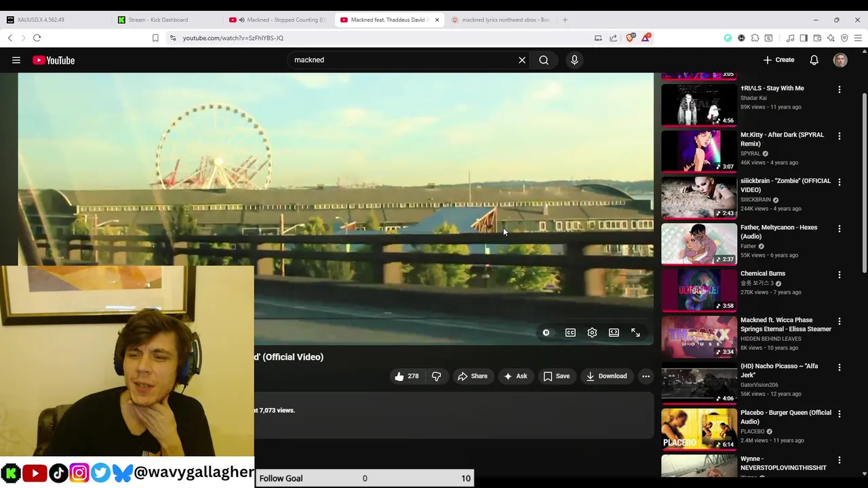Open HIDDEN BEHIND LEAVES channel link
Screen dimensions: 868x488
coord(771,339)
